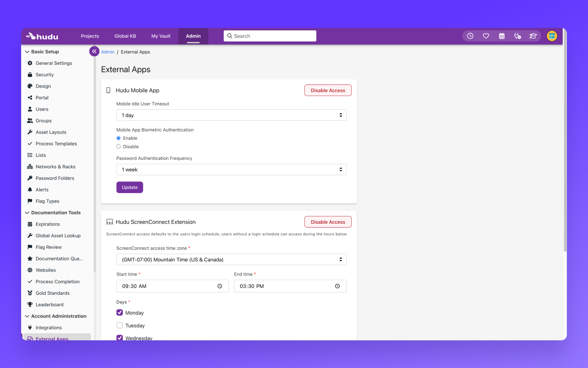Open Password Authentication Frequency dropdown
This screenshot has width=588, height=368.
[231, 170]
